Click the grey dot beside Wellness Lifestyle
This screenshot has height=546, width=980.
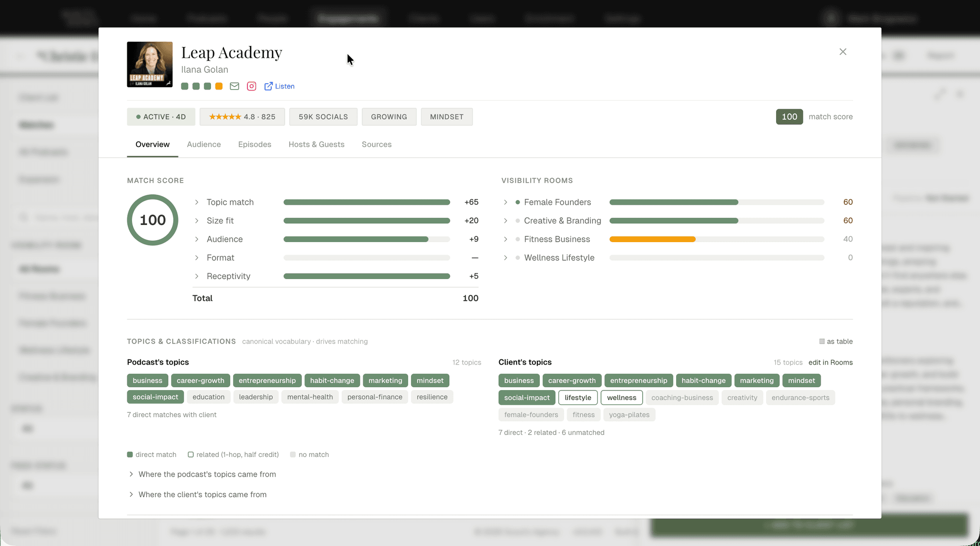518,258
